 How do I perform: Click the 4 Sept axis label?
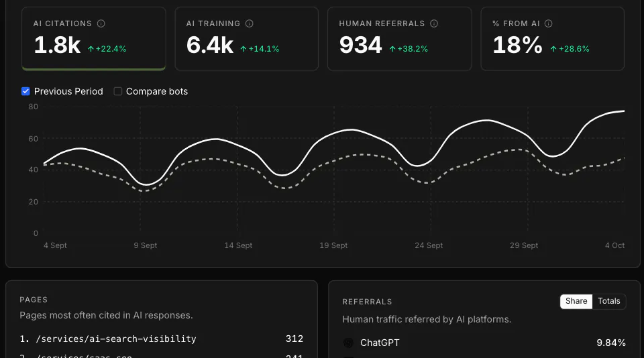55,245
